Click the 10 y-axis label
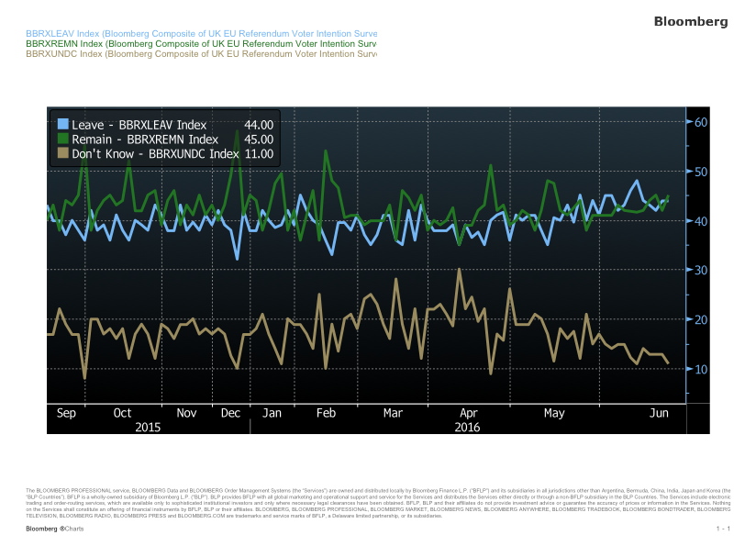The image size is (756, 546). click(701, 370)
